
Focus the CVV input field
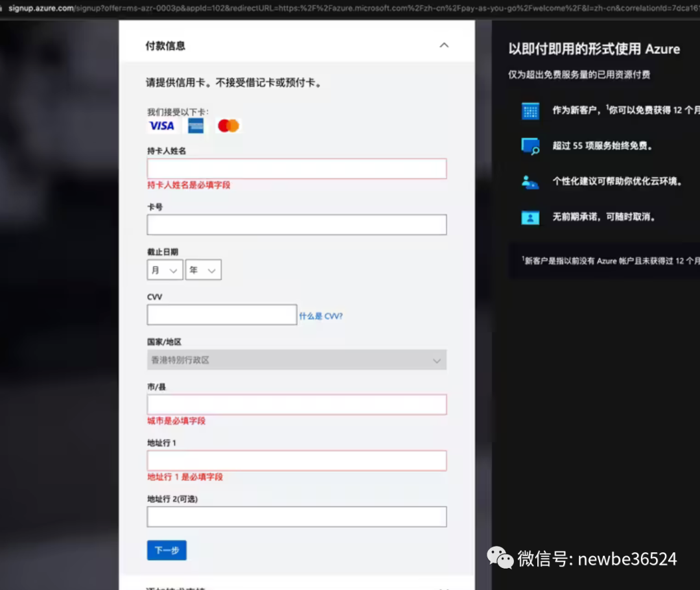(222, 315)
